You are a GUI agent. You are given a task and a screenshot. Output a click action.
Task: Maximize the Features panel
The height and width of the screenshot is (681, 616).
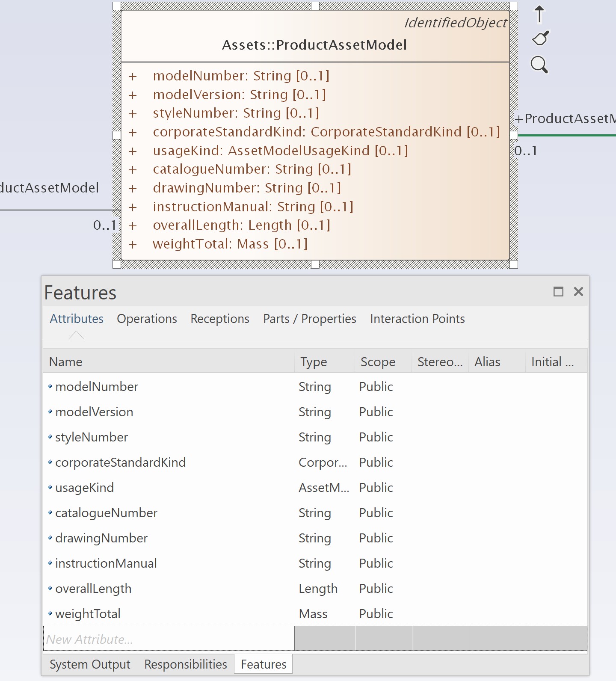click(x=558, y=292)
